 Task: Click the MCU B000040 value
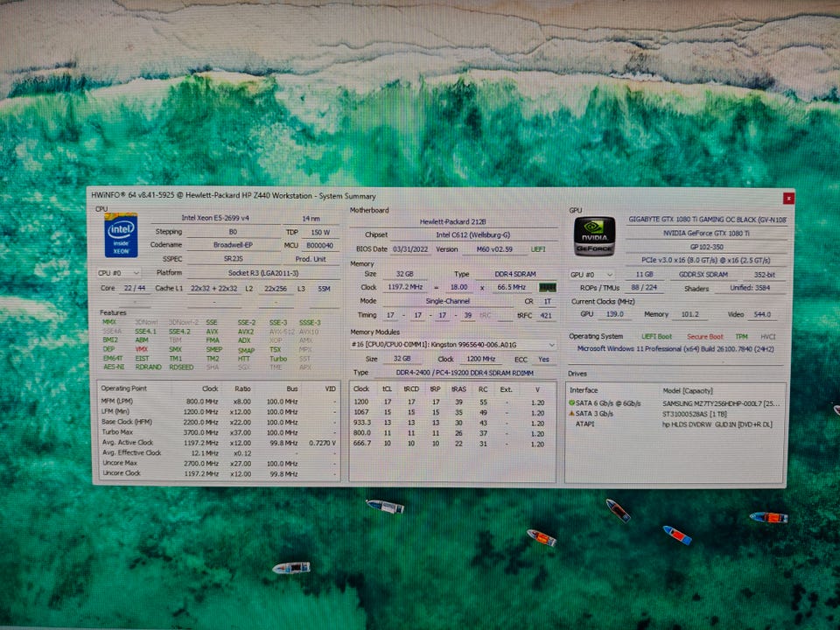(x=320, y=245)
